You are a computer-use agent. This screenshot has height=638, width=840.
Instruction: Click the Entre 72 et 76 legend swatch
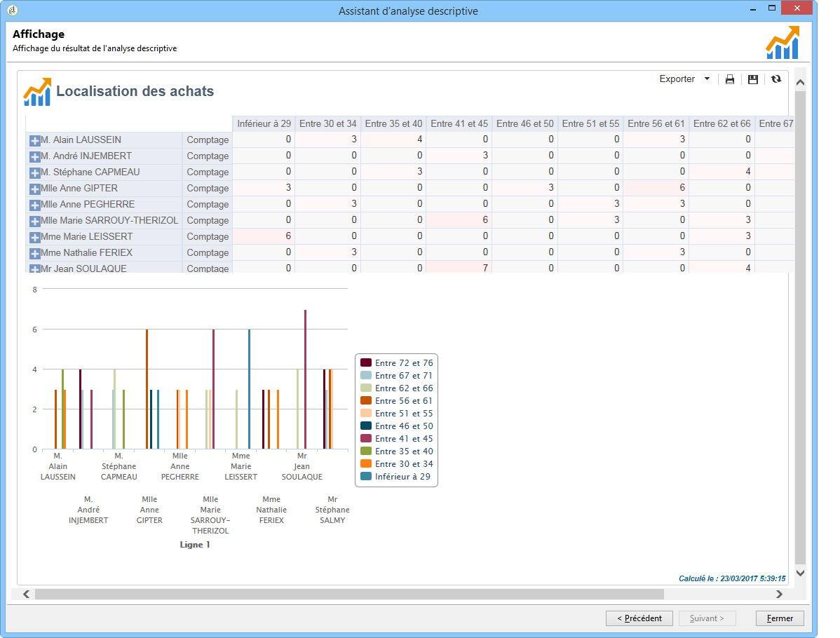click(366, 363)
